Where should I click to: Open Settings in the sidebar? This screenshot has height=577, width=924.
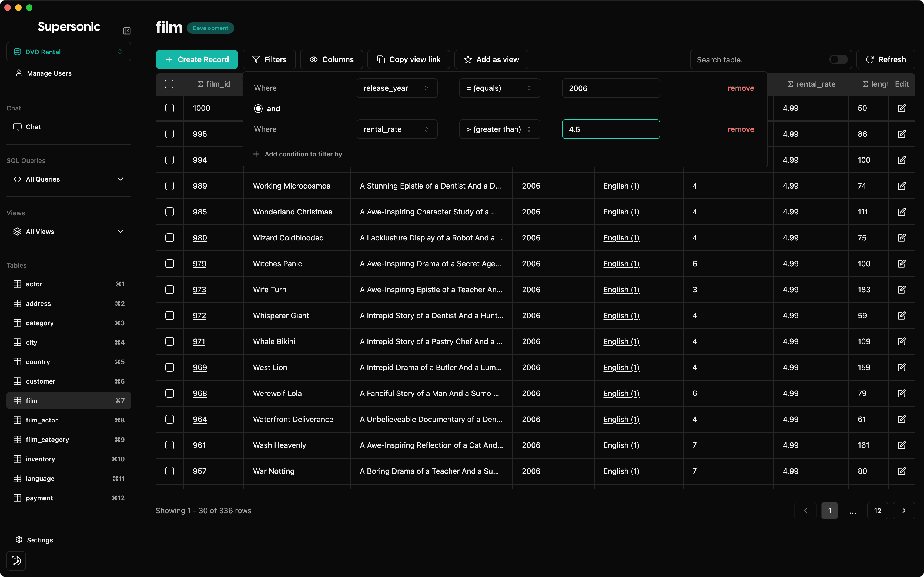click(x=34, y=540)
